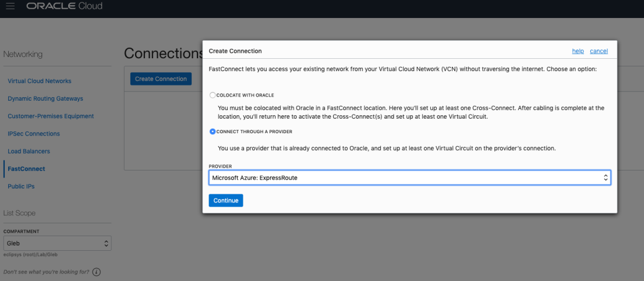Expand the Compartment selector showing Gleb
Viewport: 644px width, 281px height.
coord(57,243)
